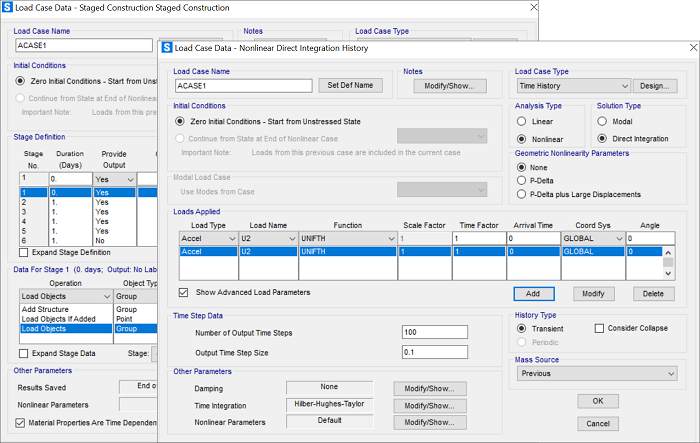The width and height of the screenshot is (700, 443).
Task: Click the SAP2000 icon in Nonlinear Direct Integration title bar
Action: tap(167, 47)
